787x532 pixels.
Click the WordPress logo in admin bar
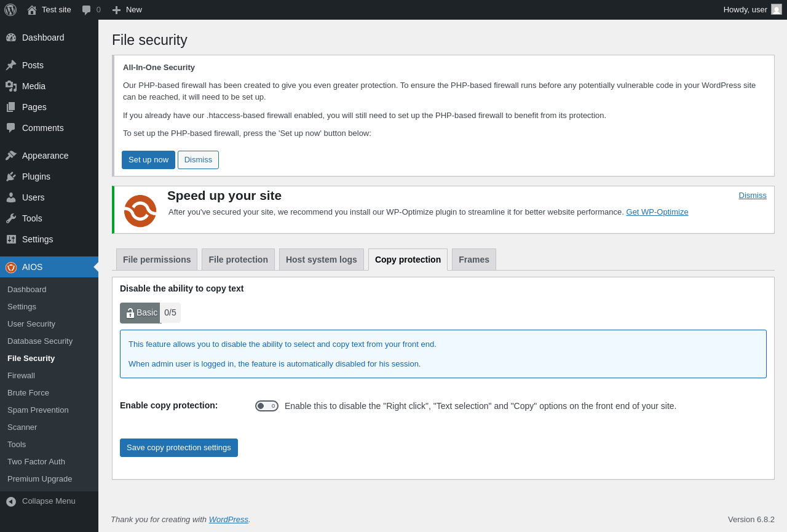(10, 10)
